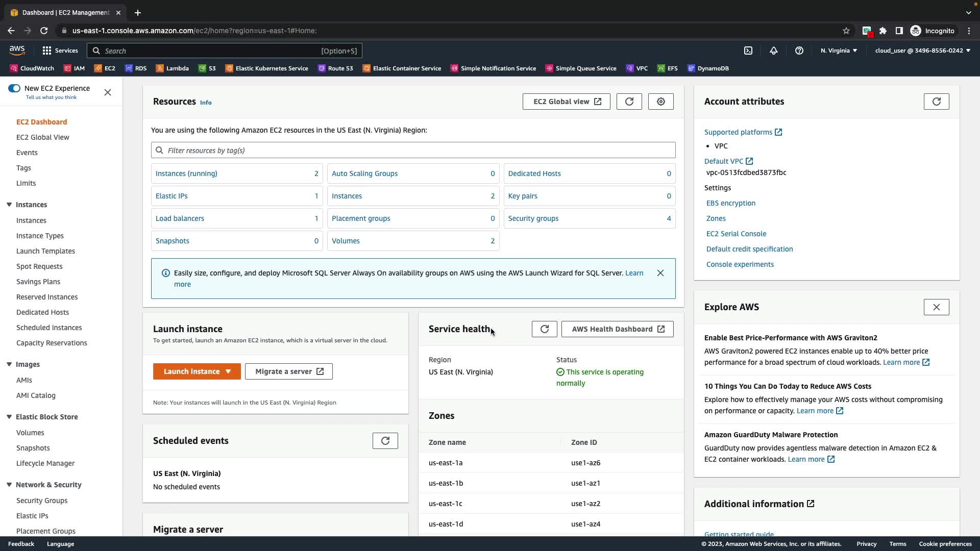The image size is (980, 551).
Task: Click the help question mark icon
Action: [799, 51]
